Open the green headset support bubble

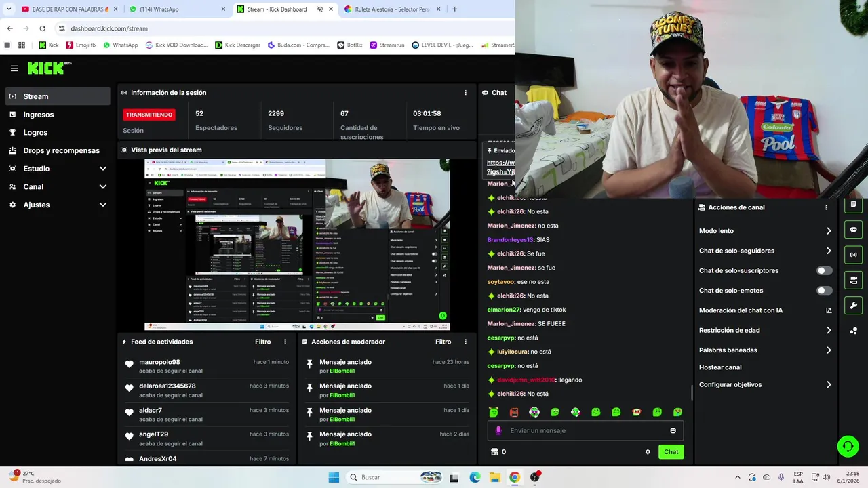(x=848, y=446)
